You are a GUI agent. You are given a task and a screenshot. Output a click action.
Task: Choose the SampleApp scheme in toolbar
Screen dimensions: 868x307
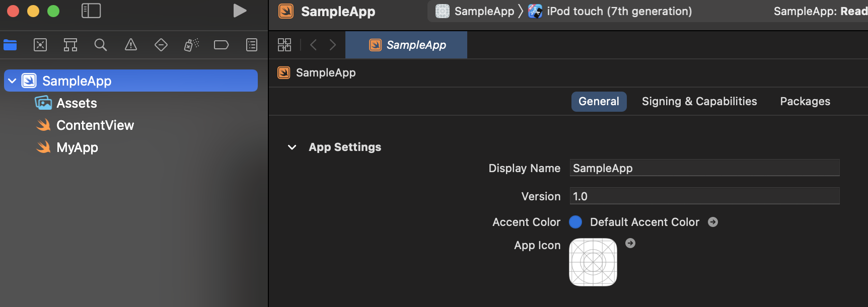(475, 11)
